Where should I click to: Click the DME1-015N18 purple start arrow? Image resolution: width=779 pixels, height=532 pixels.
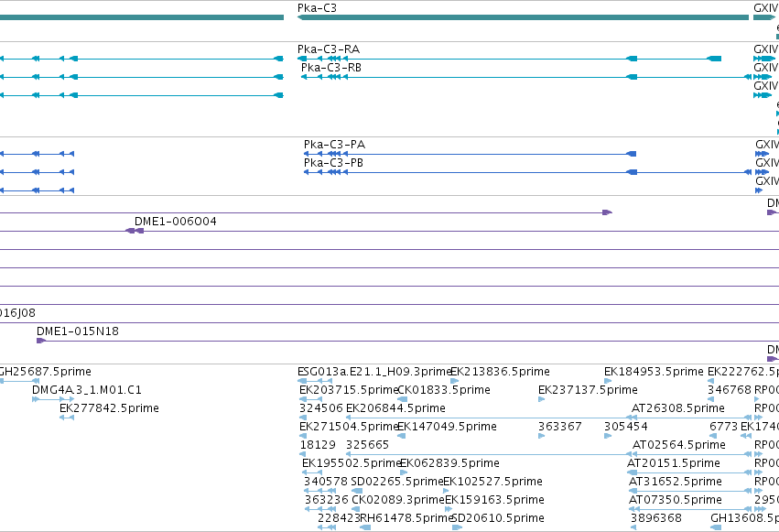pos(41,341)
